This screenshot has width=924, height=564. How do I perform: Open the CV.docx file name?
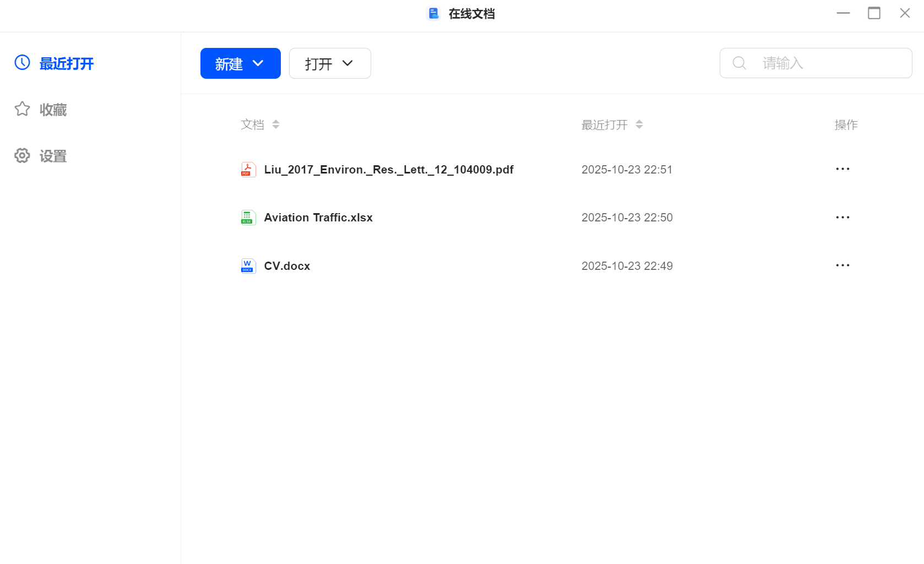click(x=287, y=266)
